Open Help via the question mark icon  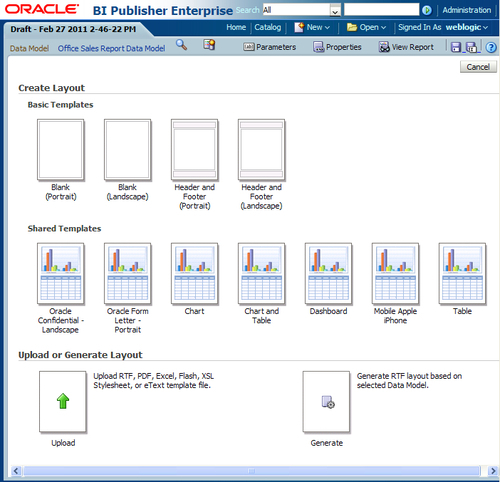(x=491, y=48)
